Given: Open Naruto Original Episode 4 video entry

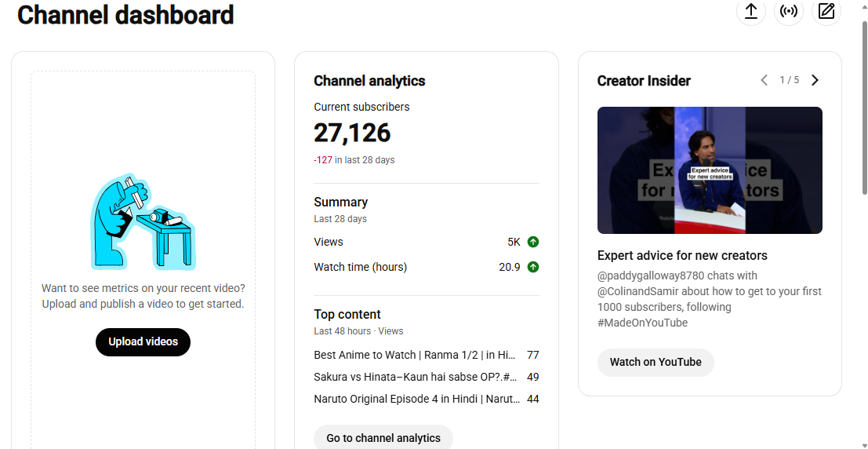Looking at the screenshot, I should (x=417, y=399).
